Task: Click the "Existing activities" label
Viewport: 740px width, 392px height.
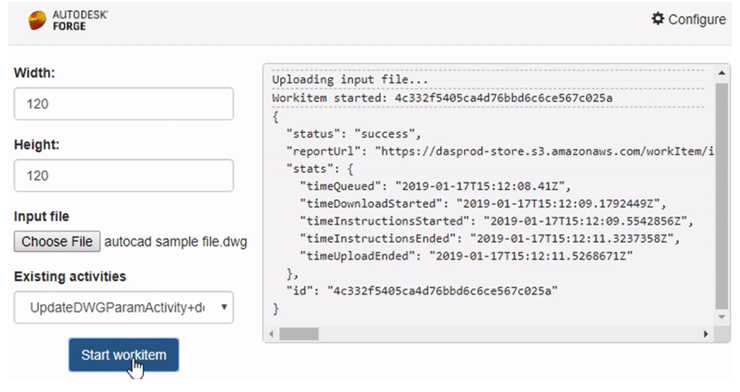Action: tap(70, 276)
